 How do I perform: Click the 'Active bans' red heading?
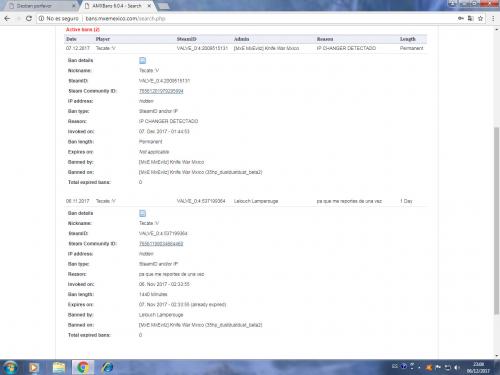pyautogui.click(x=83, y=30)
